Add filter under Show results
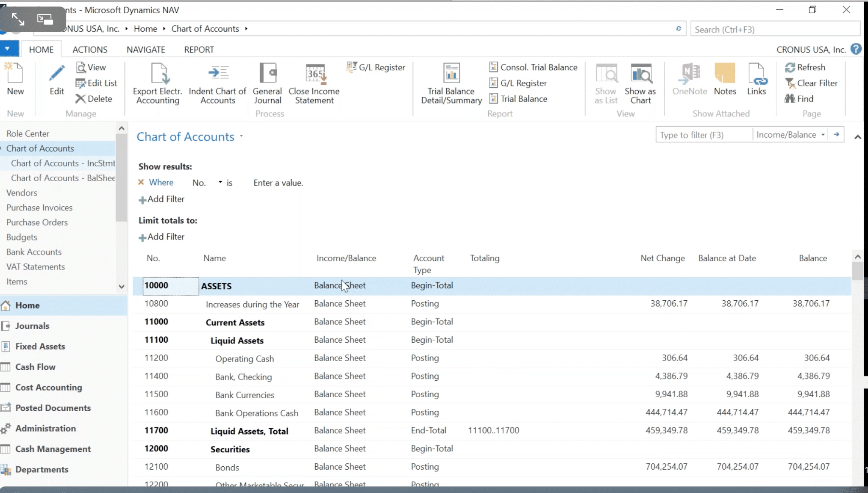The height and width of the screenshot is (493, 868). click(161, 199)
